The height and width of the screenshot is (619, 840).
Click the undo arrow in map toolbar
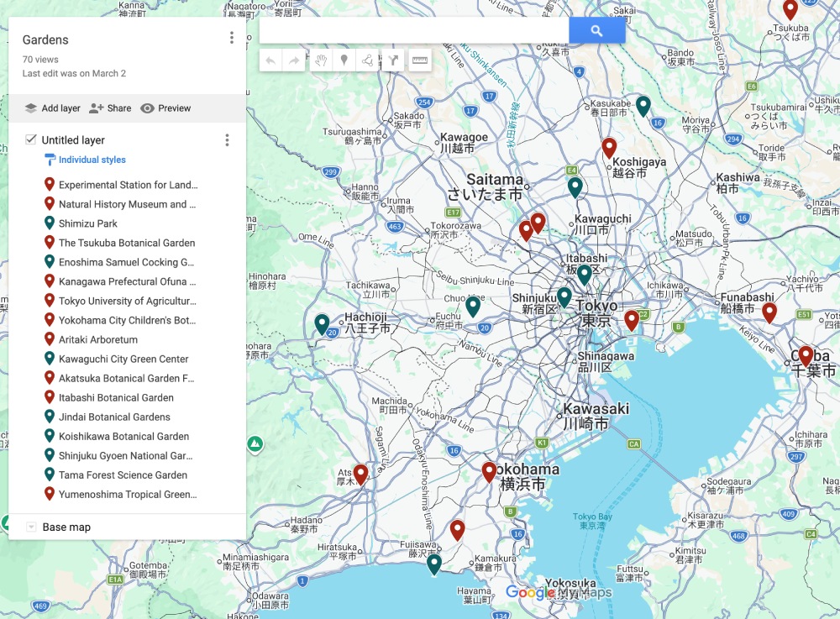pos(270,60)
